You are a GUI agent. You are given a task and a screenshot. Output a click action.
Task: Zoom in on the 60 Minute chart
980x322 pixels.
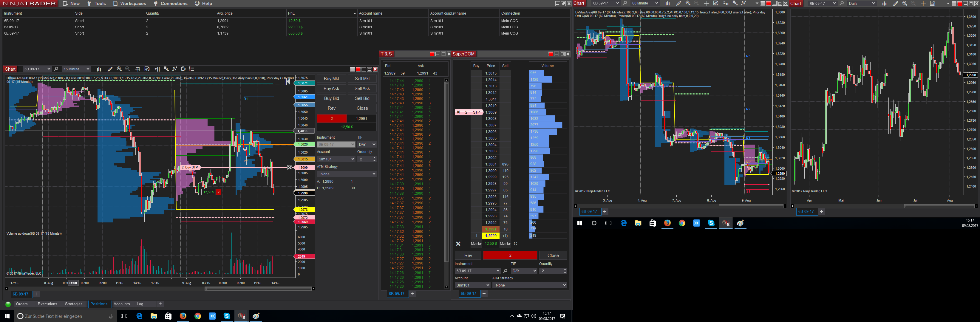click(x=688, y=3)
